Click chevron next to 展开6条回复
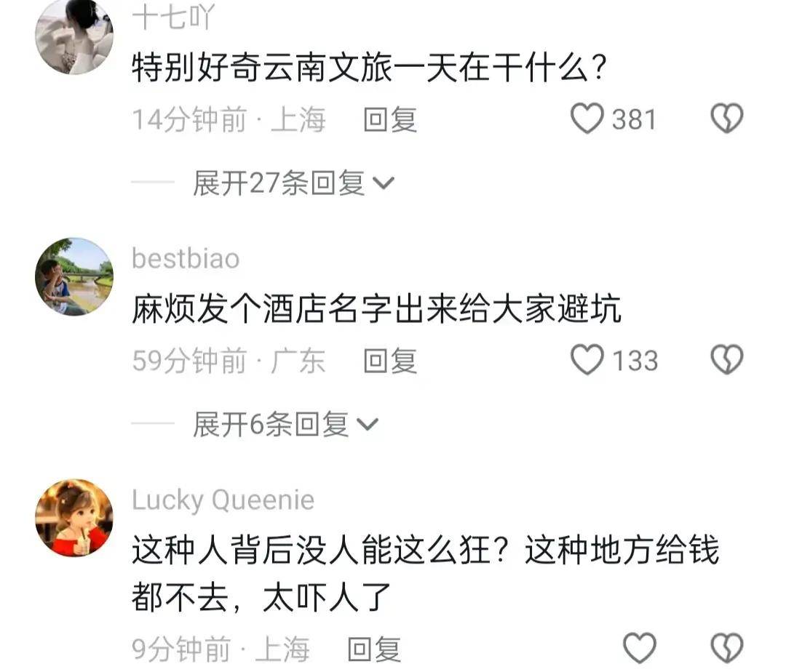Viewport: 786px width, 672px height. (368, 425)
